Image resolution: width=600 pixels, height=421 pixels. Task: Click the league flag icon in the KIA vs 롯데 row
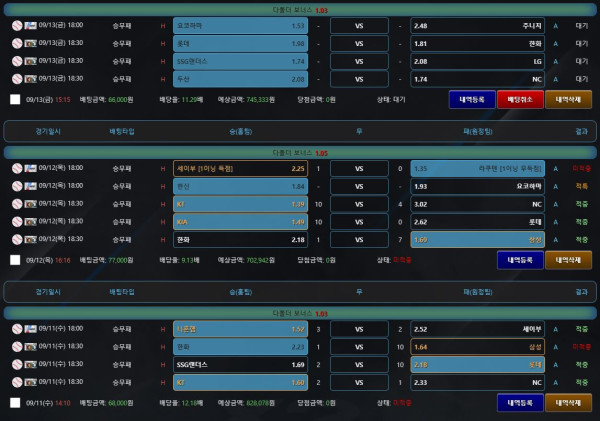(30, 222)
